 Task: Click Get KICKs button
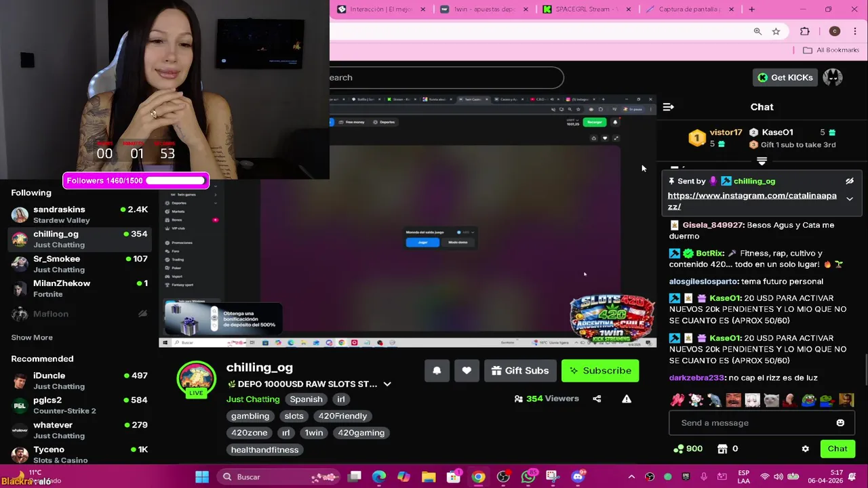(x=785, y=77)
